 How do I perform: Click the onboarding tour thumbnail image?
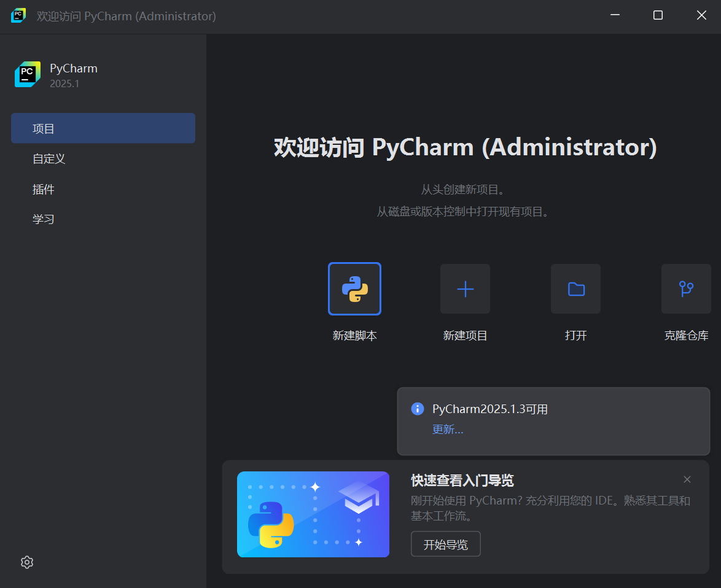313,514
